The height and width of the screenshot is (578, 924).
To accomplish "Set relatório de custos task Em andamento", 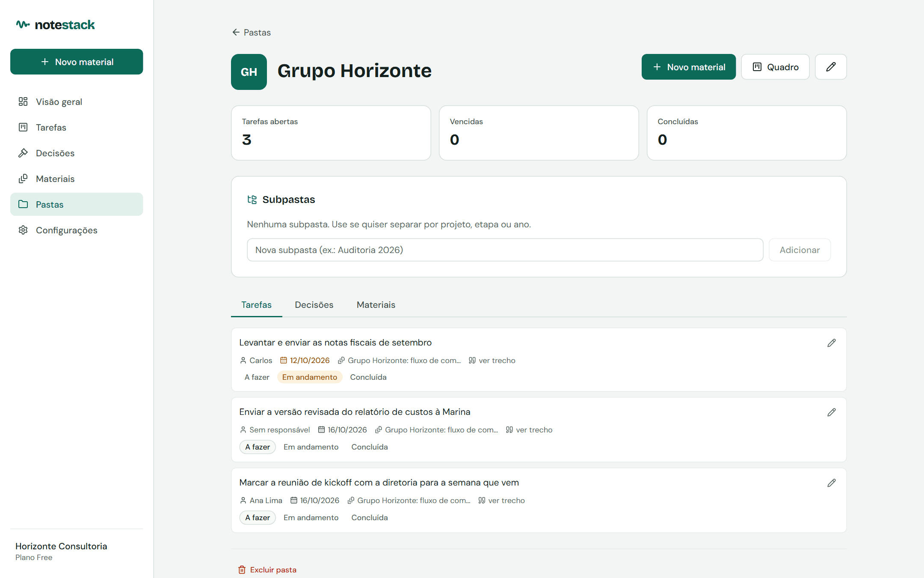I will click(x=311, y=447).
